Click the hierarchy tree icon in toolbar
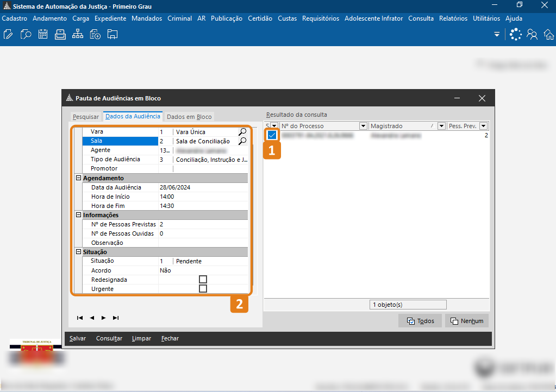 tap(78, 35)
